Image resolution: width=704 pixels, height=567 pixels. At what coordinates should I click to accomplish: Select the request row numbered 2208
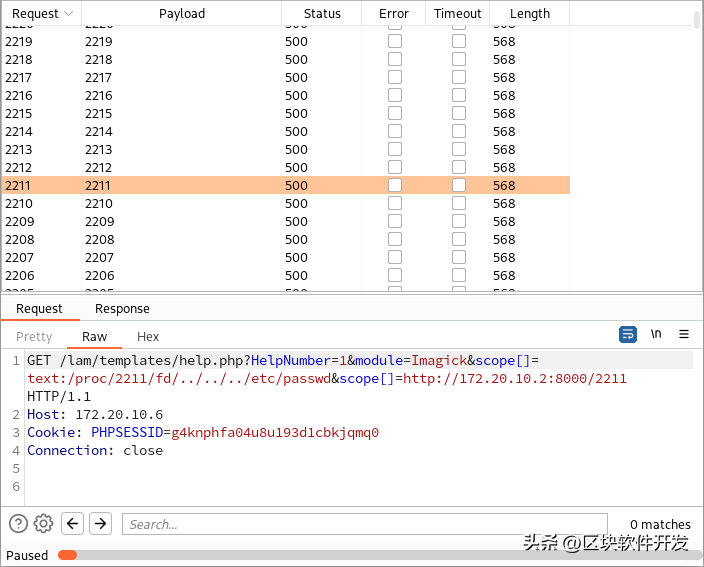(x=286, y=239)
